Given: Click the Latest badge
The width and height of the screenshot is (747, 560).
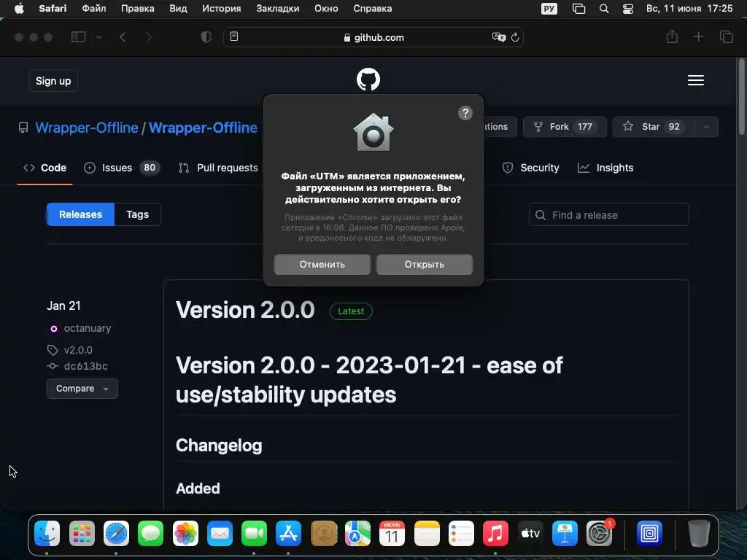Looking at the screenshot, I should pyautogui.click(x=351, y=311).
